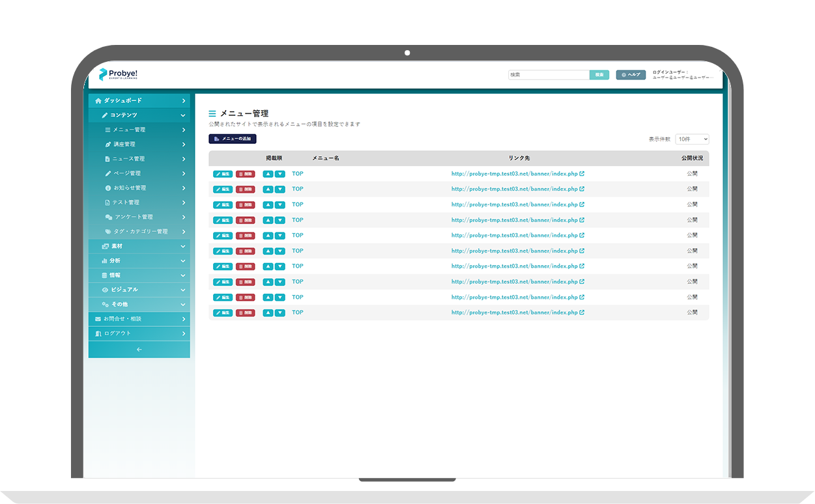The width and height of the screenshot is (815, 504).
Task: Click move-up arrow in first row
Action: click(x=268, y=174)
